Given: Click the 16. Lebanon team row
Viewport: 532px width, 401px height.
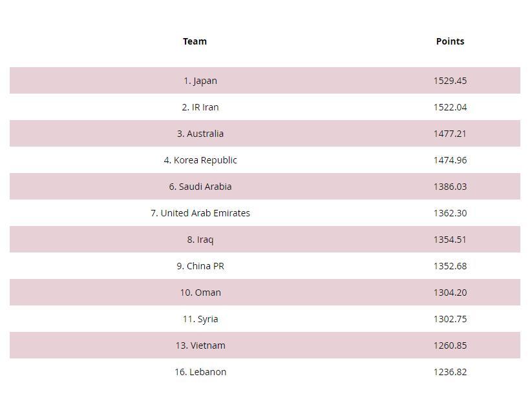Looking at the screenshot, I should click(x=200, y=372).
